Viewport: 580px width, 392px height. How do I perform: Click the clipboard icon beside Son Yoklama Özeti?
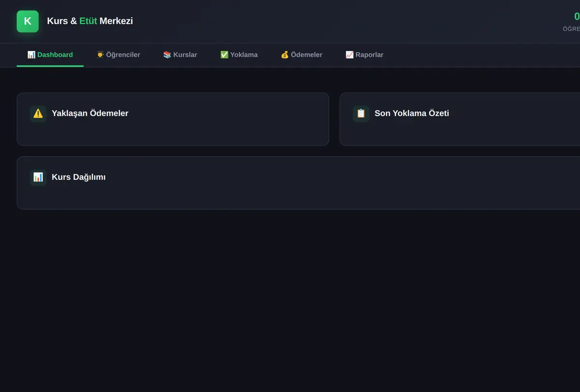click(x=361, y=114)
